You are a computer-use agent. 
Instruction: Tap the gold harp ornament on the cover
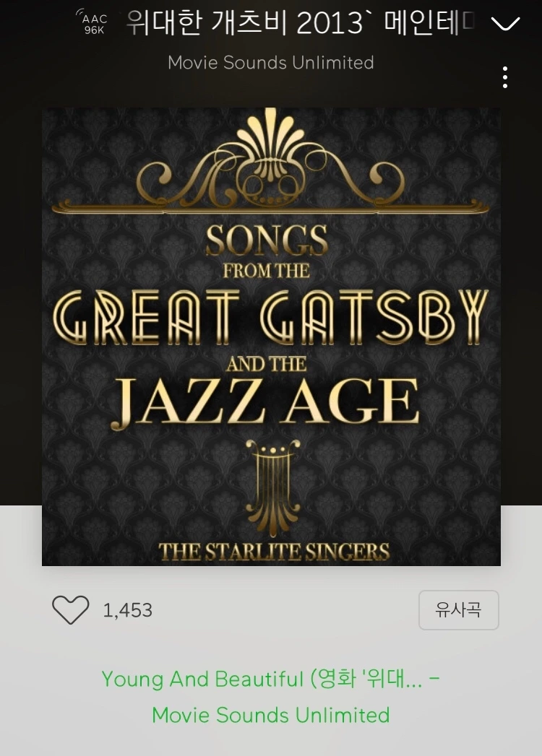coord(272,487)
